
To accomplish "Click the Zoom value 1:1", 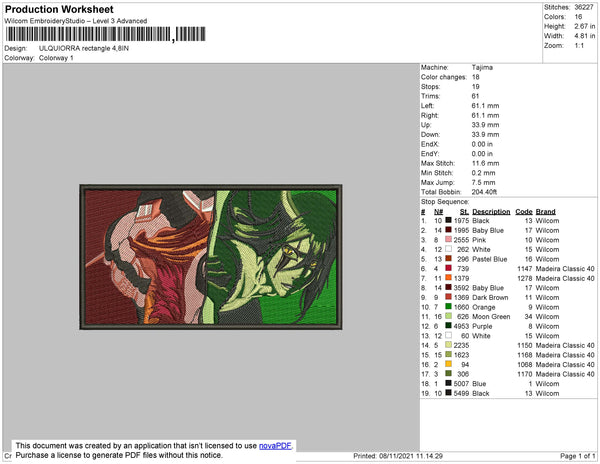I will pos(579,46).
